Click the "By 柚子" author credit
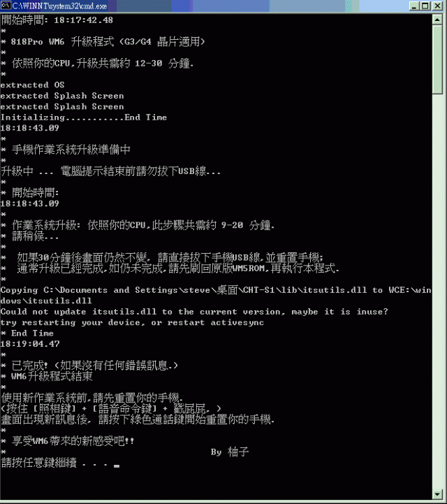The height and width of the screenshot is (504, 447). point(230,452)
